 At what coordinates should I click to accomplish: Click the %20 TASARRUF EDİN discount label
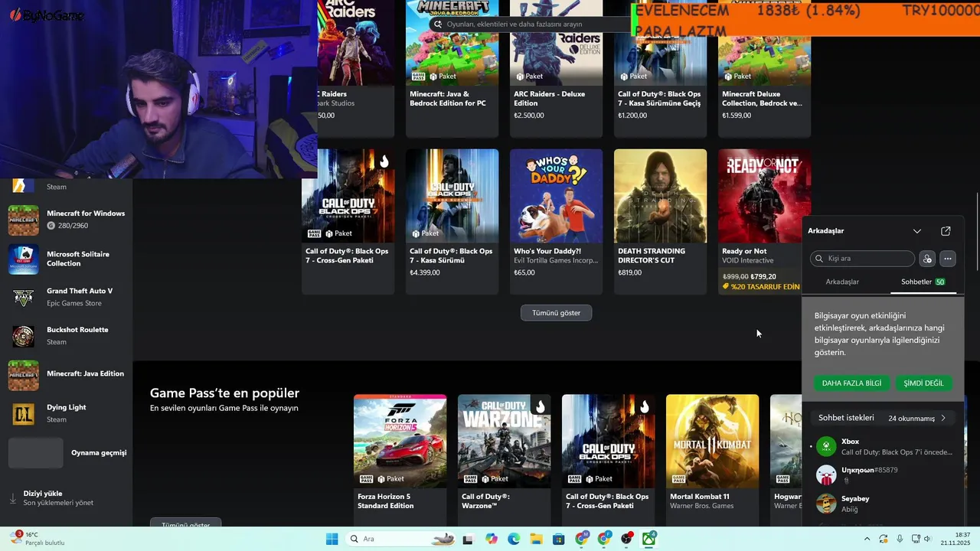click(x=760, y=287)
